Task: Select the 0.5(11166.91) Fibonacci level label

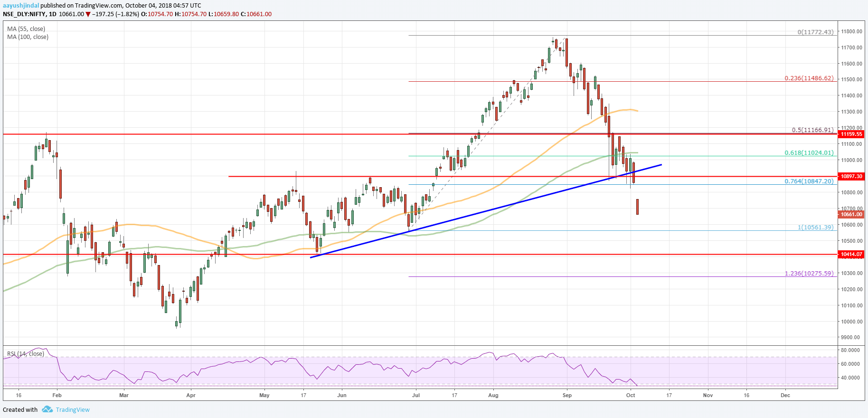Action: pos(812,130)
